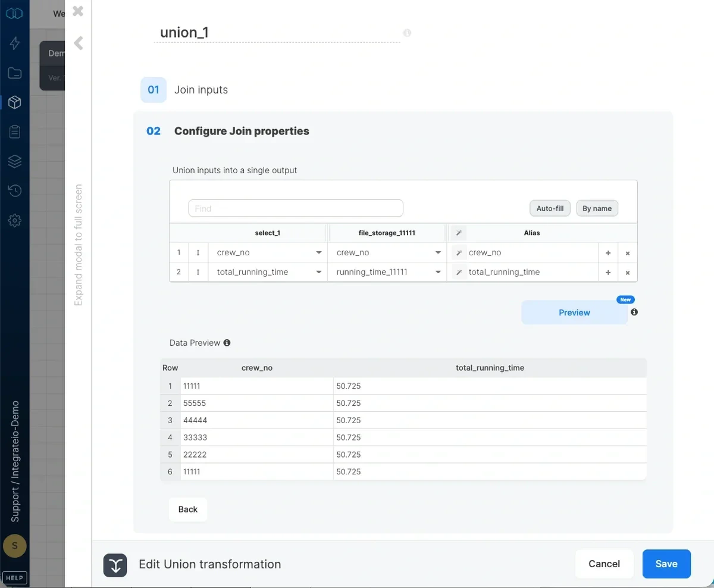Click the wand icon beside total_running_time alias
Viewport: 714px width, 588px height.
(458, 273)
